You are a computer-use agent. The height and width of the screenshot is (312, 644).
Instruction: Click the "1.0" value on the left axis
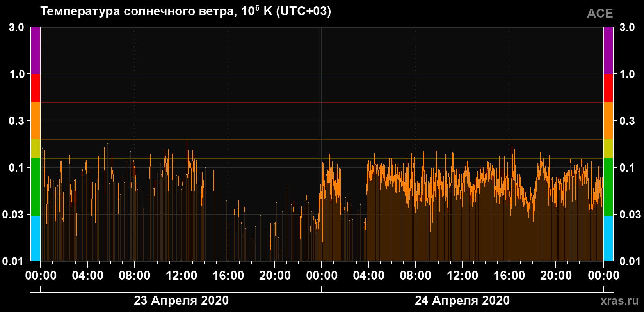(x=16, y=74)
